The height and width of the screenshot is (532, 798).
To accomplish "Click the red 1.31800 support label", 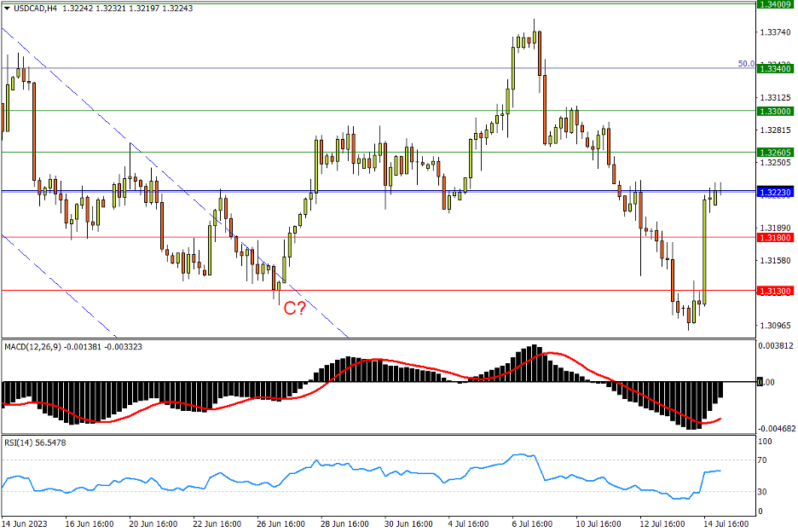I will 775,238.
